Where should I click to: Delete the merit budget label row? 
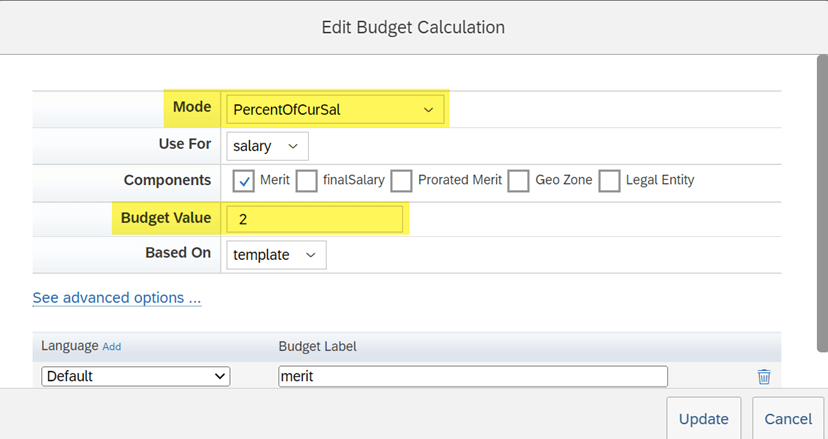tap(764, 377)
